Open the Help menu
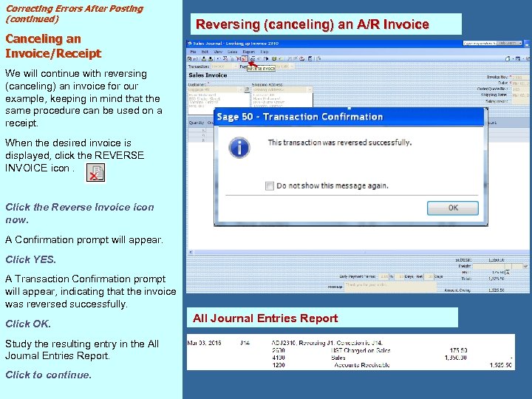Viewport: 532px width, 399px height. pos(265,52)
